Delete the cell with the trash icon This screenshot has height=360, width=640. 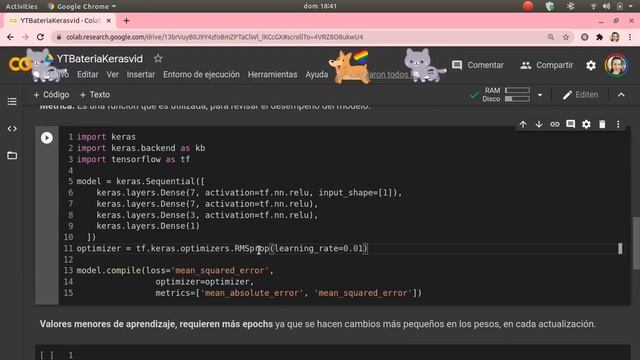pos(602,124)
